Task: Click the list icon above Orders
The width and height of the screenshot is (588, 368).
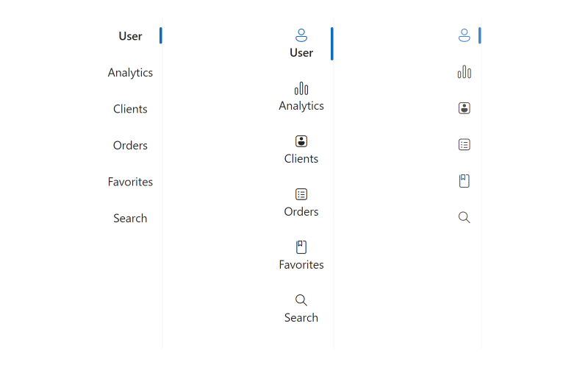Action: coord(301,194)
